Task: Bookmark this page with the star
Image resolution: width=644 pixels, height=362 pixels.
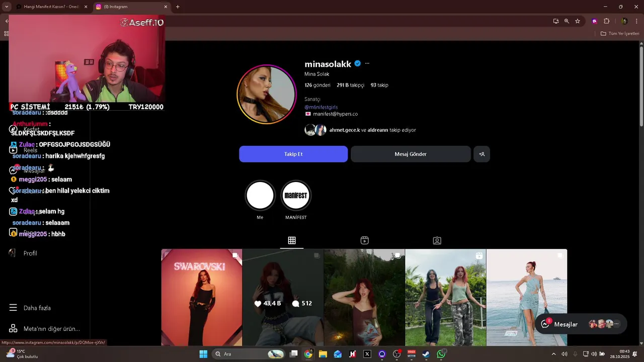Action: (x=578, y=21)
